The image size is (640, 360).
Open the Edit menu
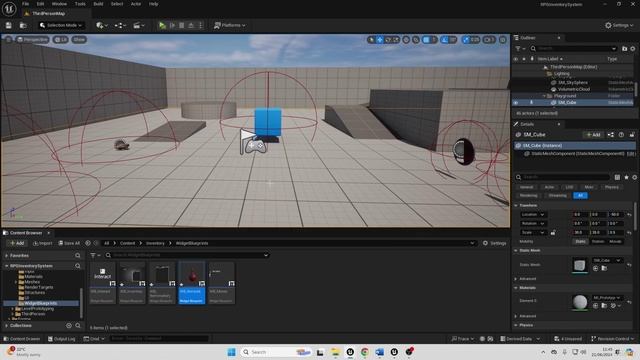pyautogui.click(x=40, y=4)
